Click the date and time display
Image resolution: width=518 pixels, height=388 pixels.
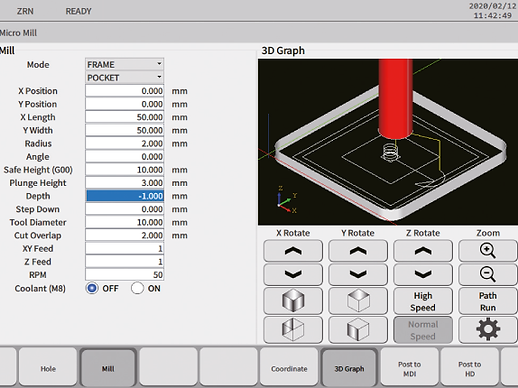pyautogui.click(x=492, y=11)
